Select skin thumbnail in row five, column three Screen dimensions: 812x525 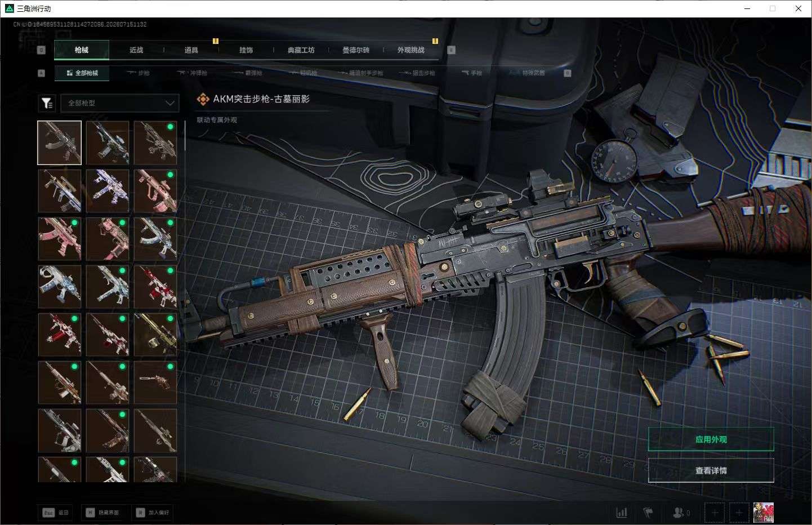155,335
